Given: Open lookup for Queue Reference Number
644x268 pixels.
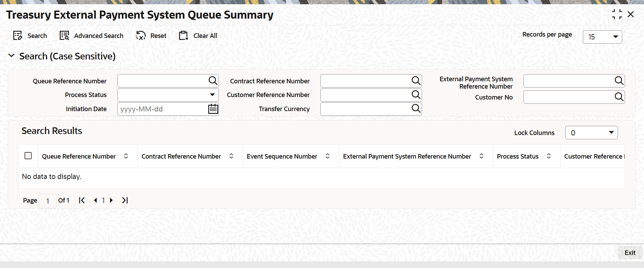Looking at the screenshot, I should tap(213, 81).
